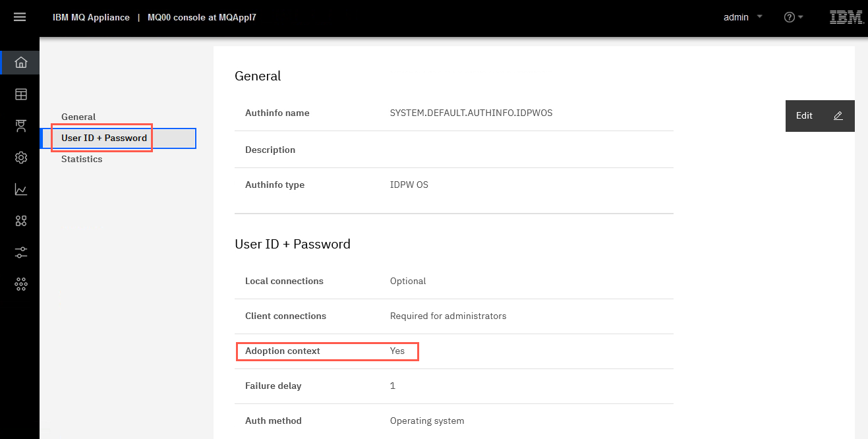
Task: Click the MQ00 console at MQAppl7 title
Action: click(x=202, y=17)
